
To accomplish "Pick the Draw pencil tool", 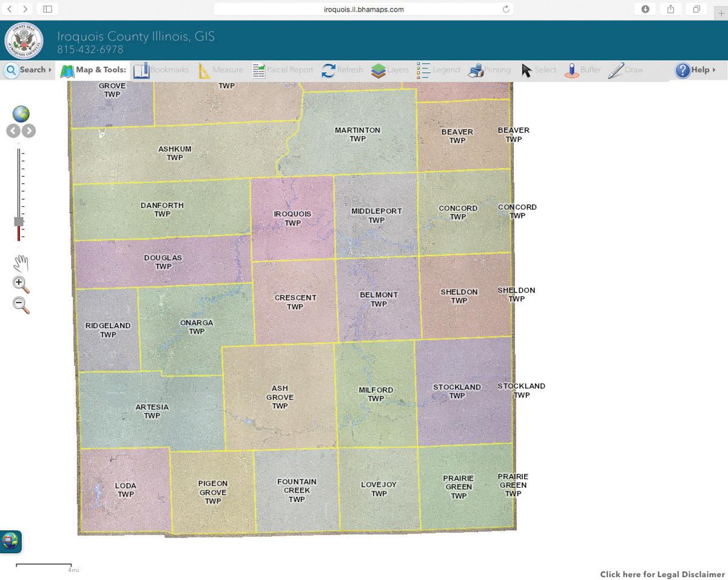I will (625, 70).
